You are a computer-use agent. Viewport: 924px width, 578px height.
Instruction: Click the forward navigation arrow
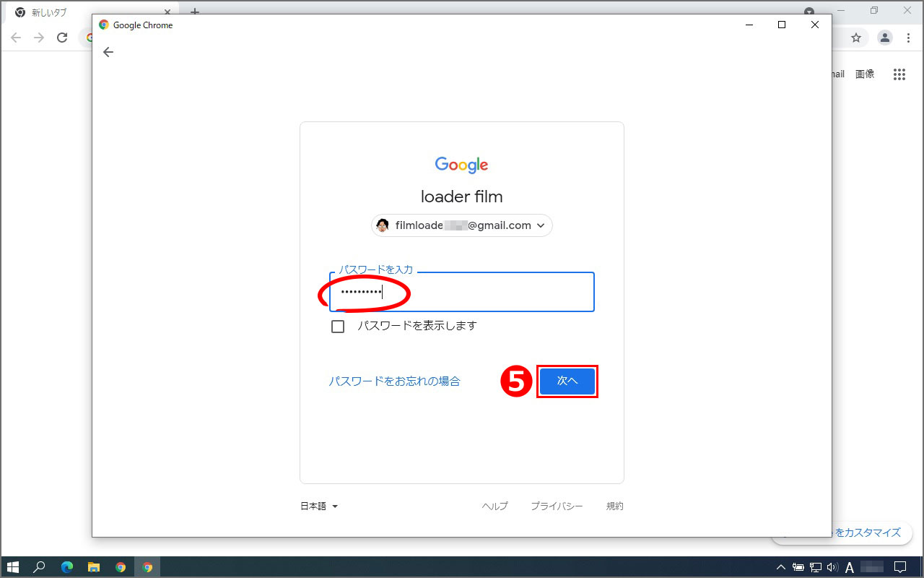(39, 38)
